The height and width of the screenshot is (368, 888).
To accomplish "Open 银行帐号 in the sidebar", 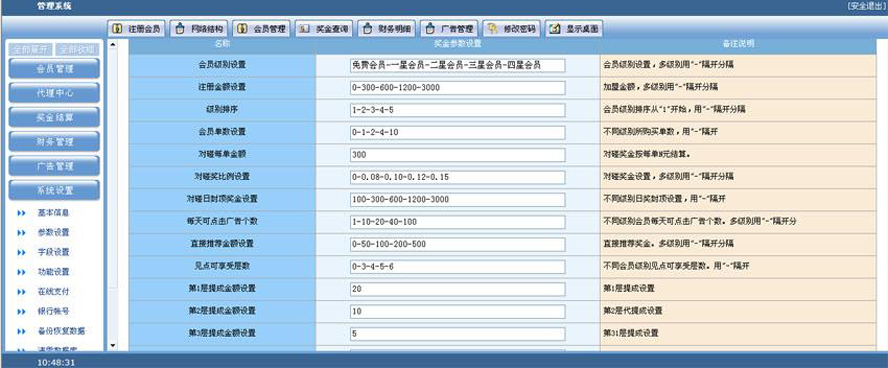I will [x=53, y=311].
